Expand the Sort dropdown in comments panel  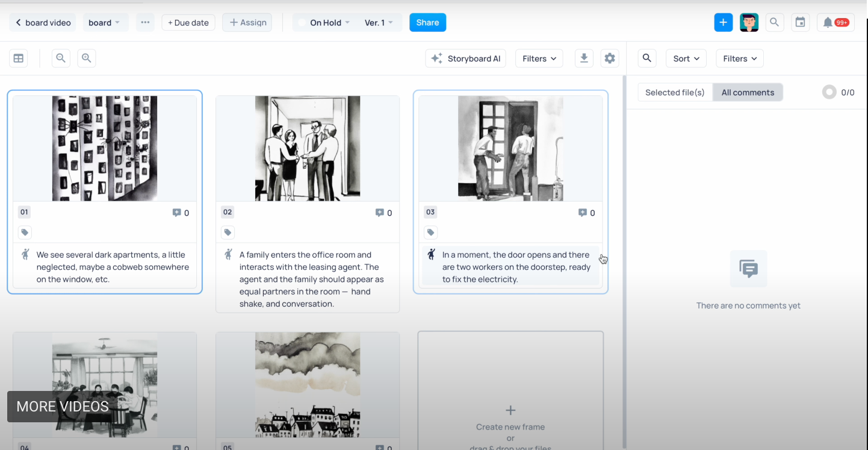click(x=686, y=58)
